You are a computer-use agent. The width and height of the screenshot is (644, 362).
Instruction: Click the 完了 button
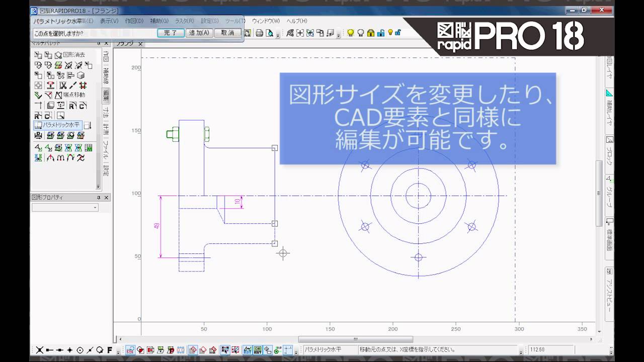coord(171,32)
